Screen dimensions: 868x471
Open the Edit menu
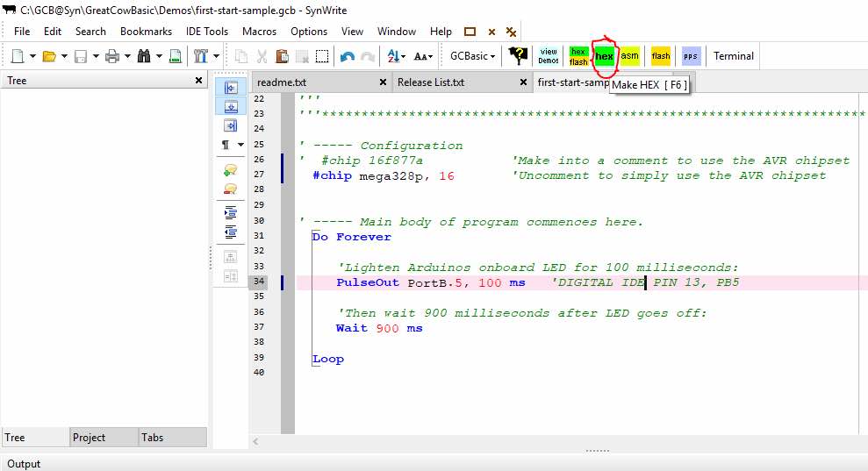53,32
